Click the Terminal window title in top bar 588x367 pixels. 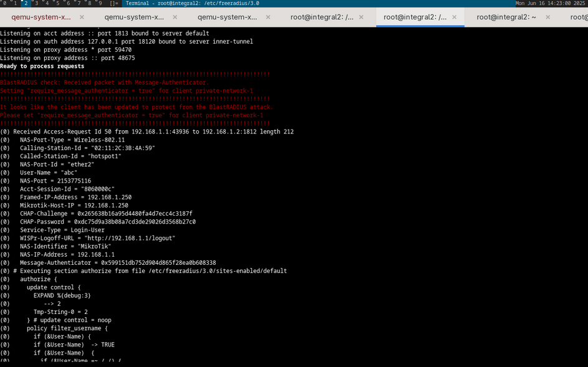point(192,3)
